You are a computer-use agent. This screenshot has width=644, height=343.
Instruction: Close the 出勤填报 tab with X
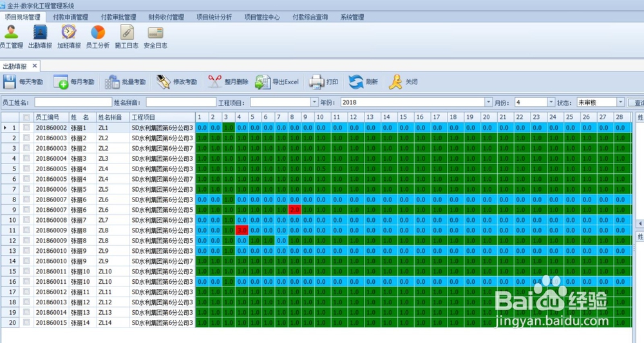pos(35,66)
